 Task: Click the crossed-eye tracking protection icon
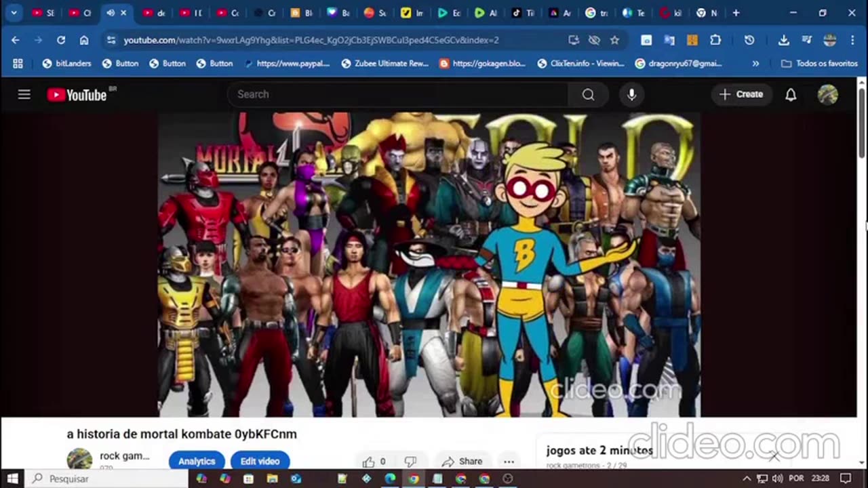pos(594,40)
